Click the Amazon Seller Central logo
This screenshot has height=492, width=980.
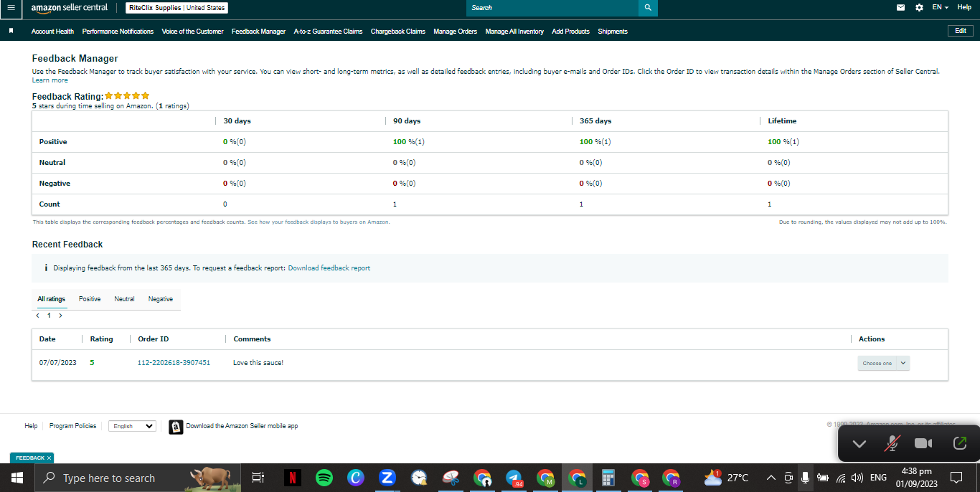70,8
